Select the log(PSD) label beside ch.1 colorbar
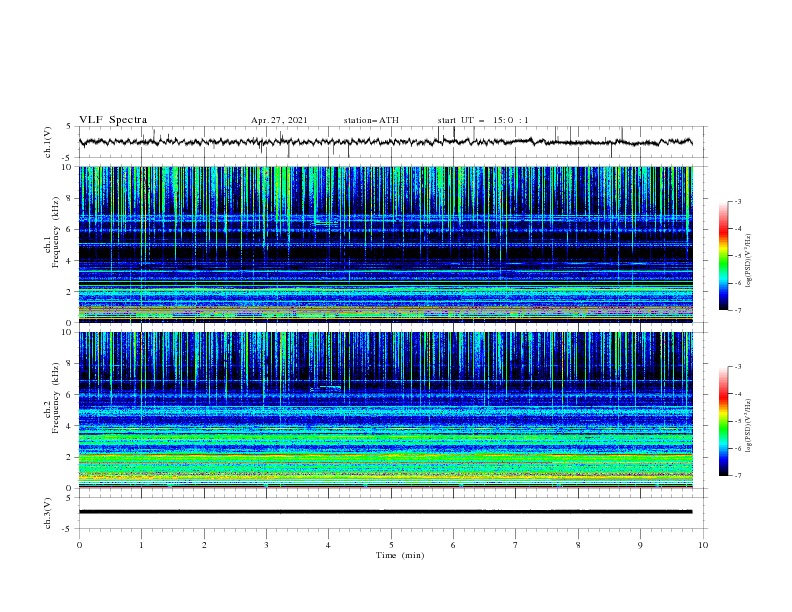 tap(749, 261)
